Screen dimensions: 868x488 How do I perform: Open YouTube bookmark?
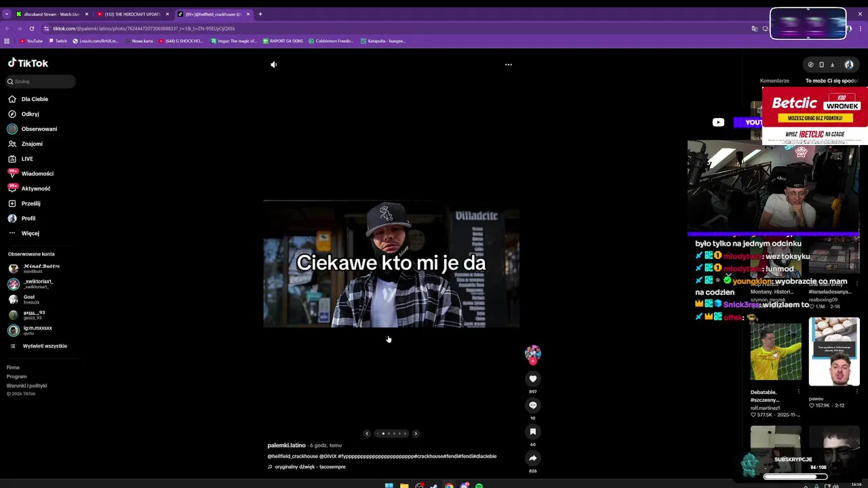(31, 41)
